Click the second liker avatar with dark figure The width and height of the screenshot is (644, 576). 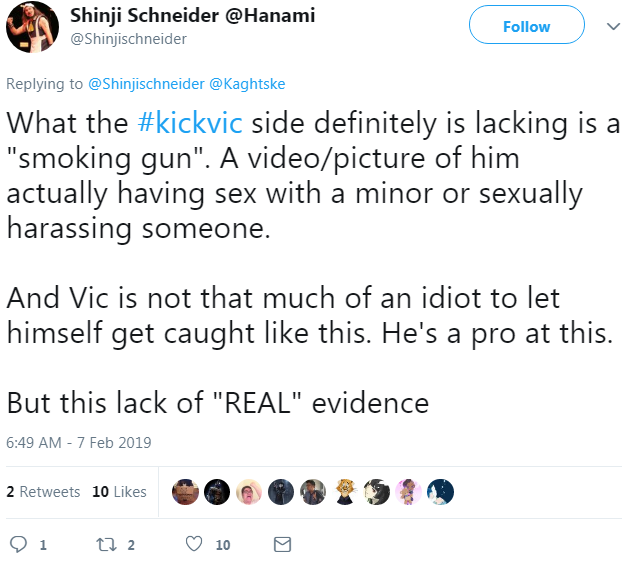point(217,492)
